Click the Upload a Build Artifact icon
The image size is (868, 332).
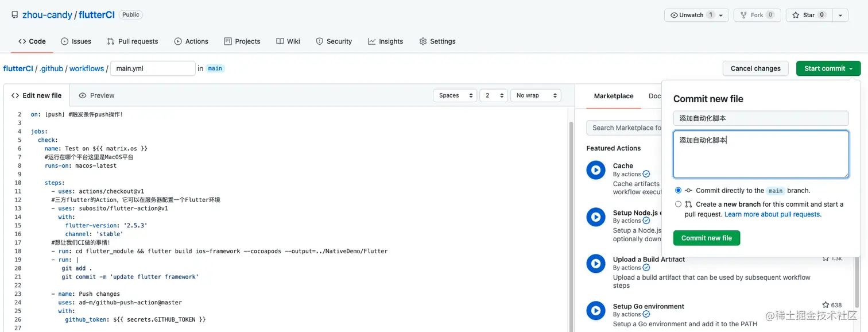pos(596,264)
